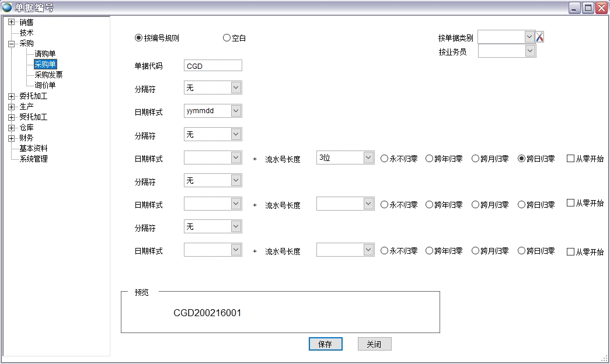
Task: Expand the 财务 tree node
Action: [11, 138]
